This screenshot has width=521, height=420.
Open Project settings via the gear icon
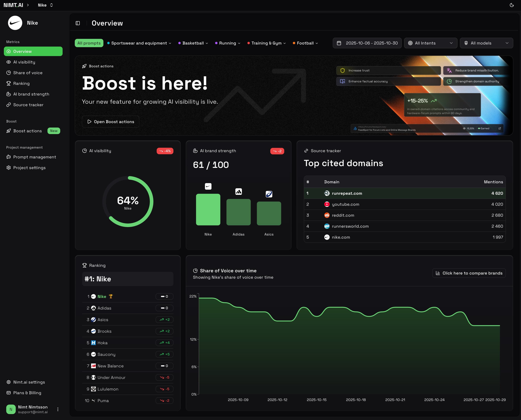click(9, 167)
